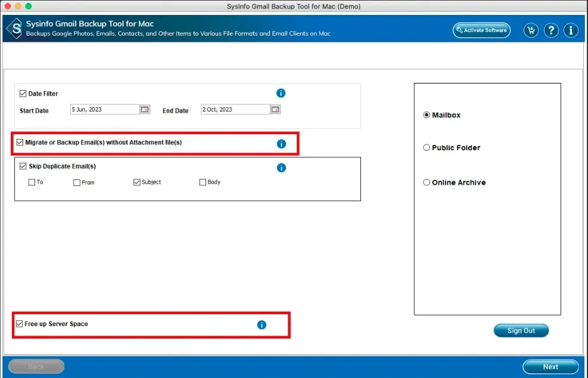Screen dimensions: 588x378
Task: Check the From duplicate criteria box
Action: 77,182
